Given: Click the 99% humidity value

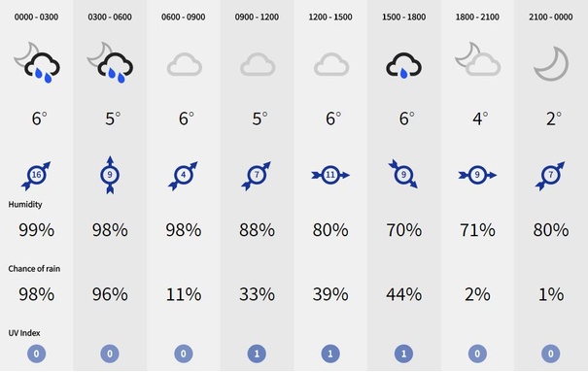Looking at the screenshot, I should tap(36, 229).
